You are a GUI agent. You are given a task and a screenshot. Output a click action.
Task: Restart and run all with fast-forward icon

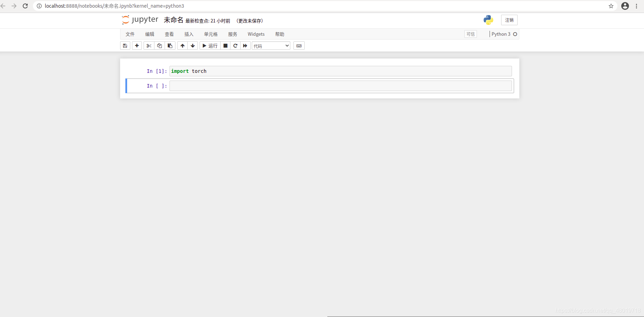[245, 46]
